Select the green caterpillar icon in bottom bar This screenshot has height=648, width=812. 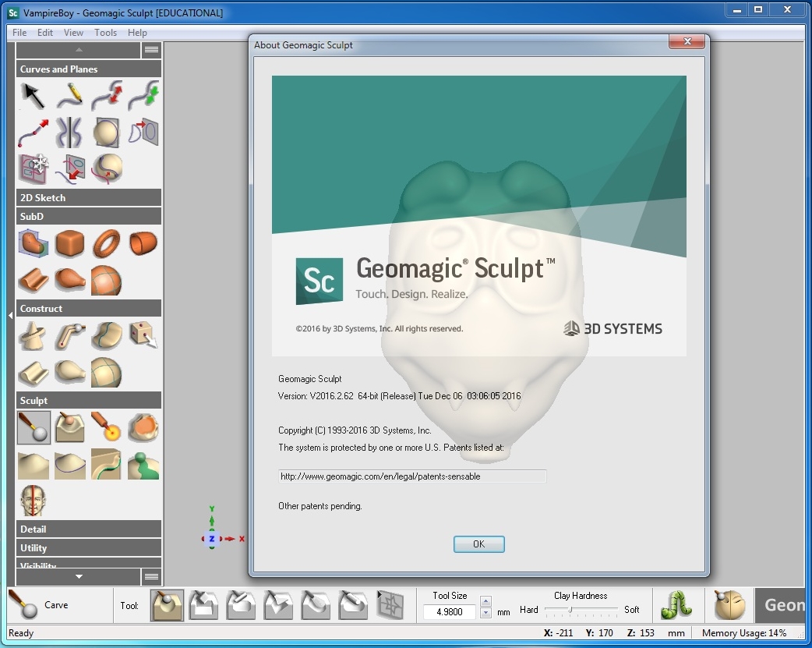676,605
